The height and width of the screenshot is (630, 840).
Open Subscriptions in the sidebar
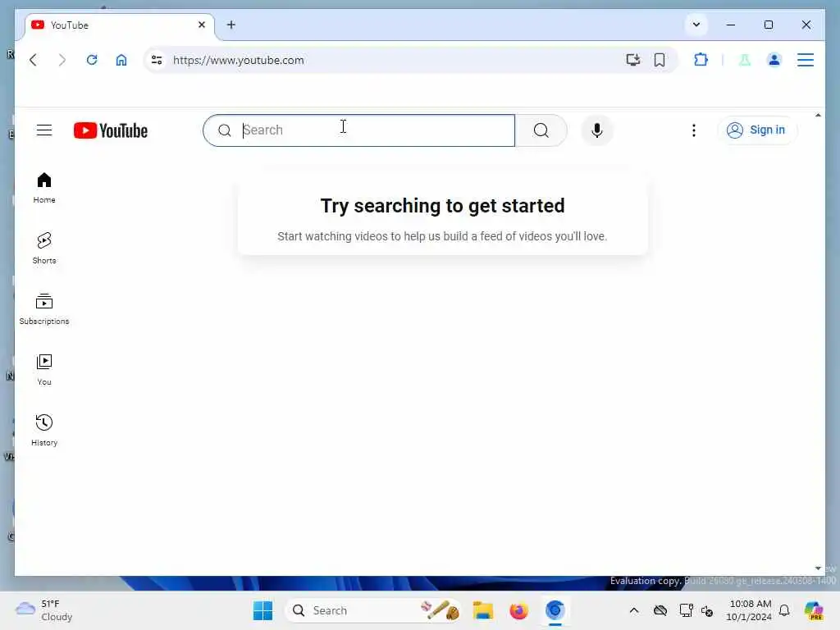coord(44,309)
